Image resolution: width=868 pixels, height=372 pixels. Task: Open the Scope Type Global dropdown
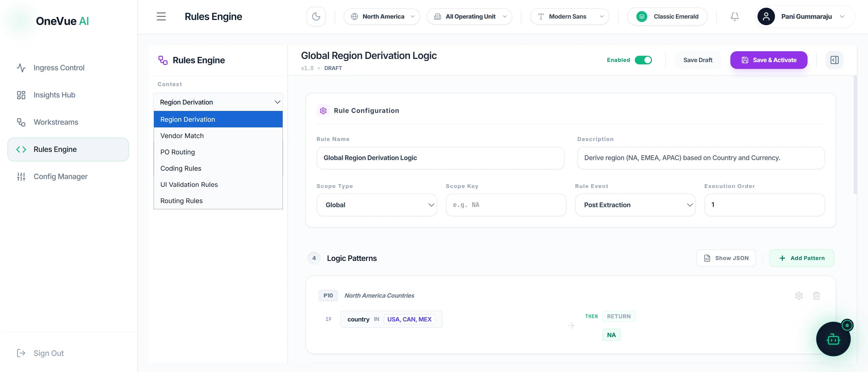point(377,205)
